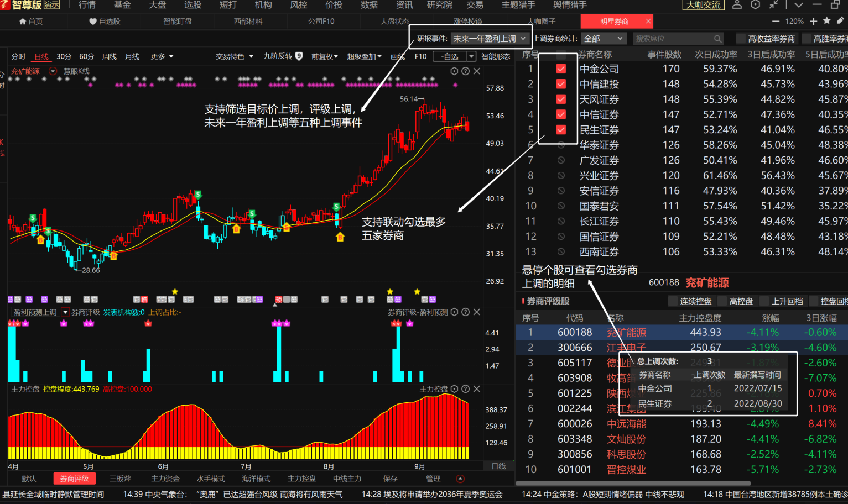
Task: Click the 保存 template button
Action: (390, 479)
